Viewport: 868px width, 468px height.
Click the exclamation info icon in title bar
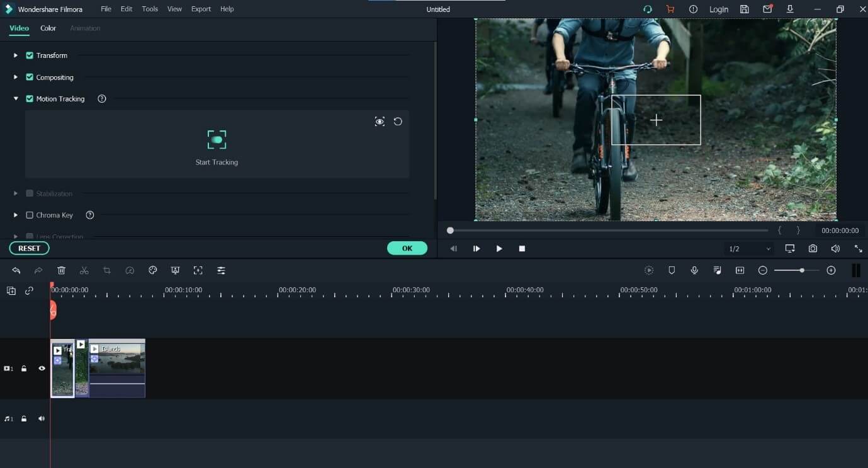pyautogui.click(x=693, y=9)
